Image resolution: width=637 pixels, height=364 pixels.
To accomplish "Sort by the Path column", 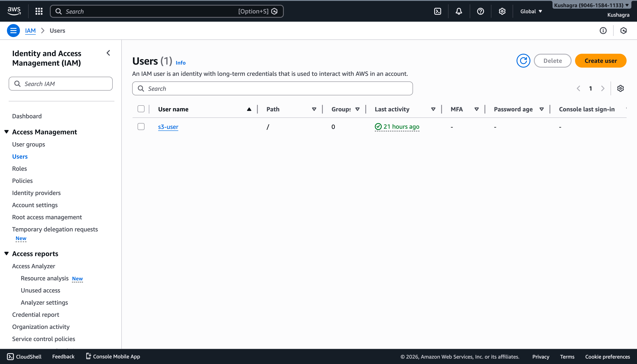I will 314,109.
